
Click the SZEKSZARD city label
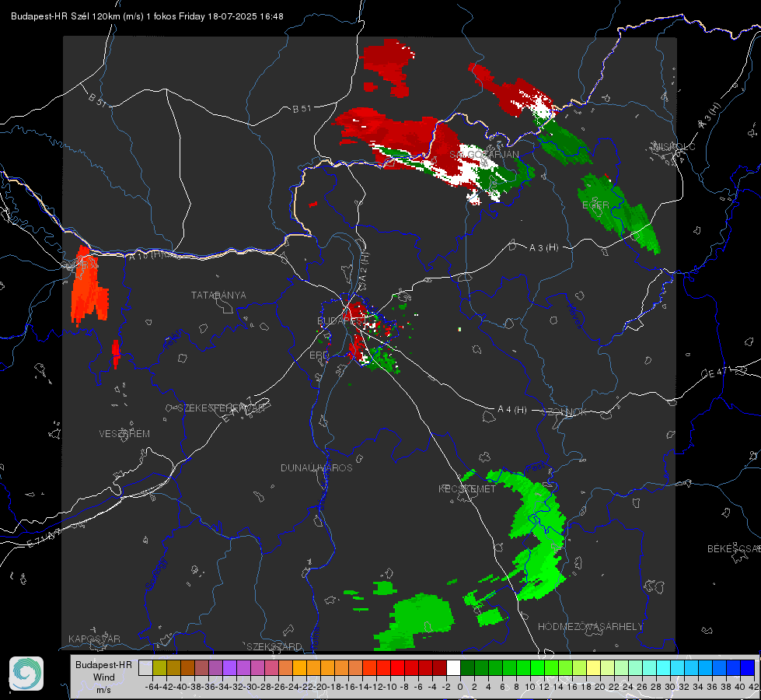click(274, 646)
